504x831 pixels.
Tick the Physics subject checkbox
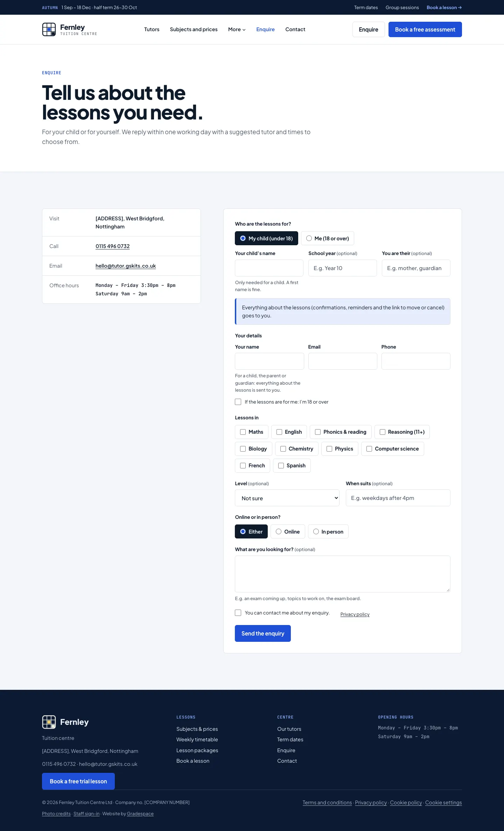[x=329, y=449]
